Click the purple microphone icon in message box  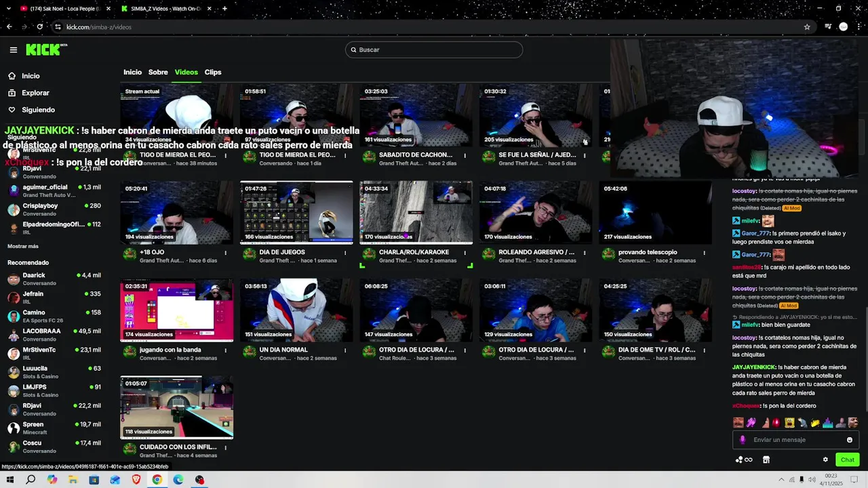pos(743,440)
